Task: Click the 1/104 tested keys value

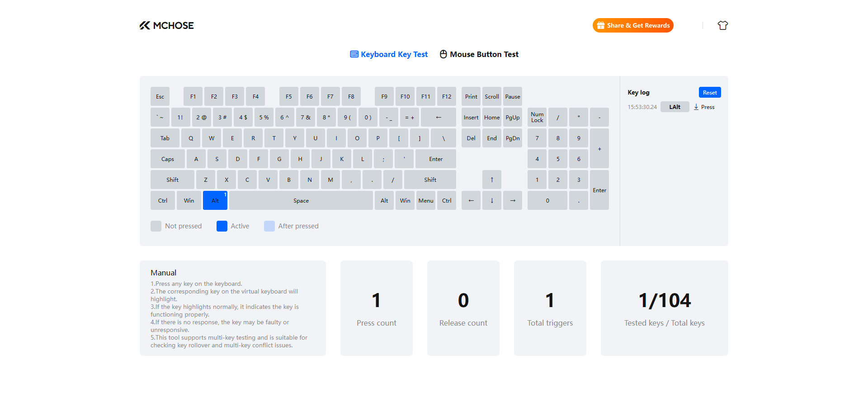Action: point(665,300)
